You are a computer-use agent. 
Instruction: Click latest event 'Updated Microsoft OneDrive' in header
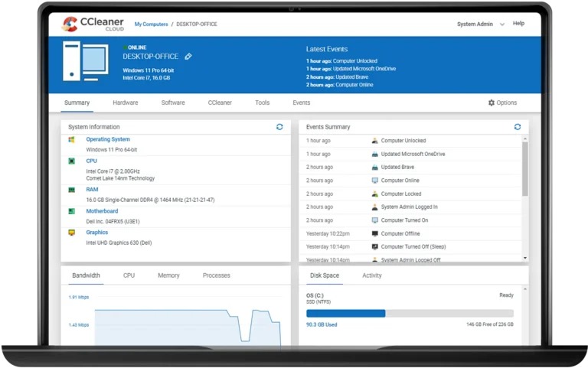pos(364,69)
